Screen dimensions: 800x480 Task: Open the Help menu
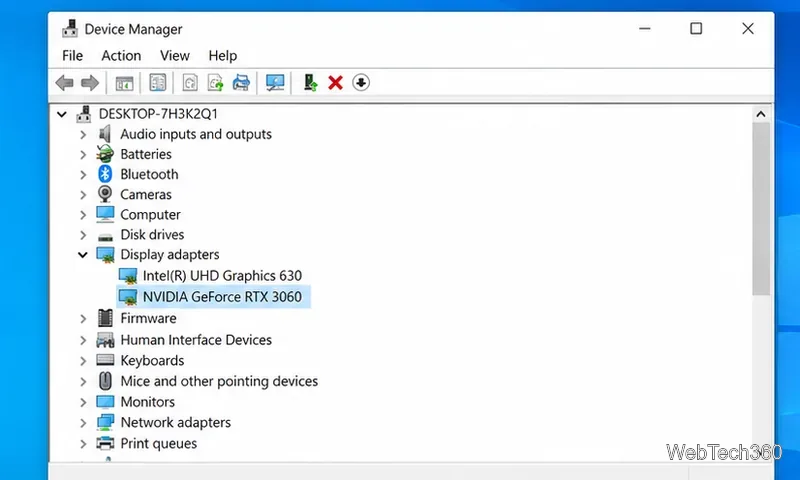tap(222, 56)
